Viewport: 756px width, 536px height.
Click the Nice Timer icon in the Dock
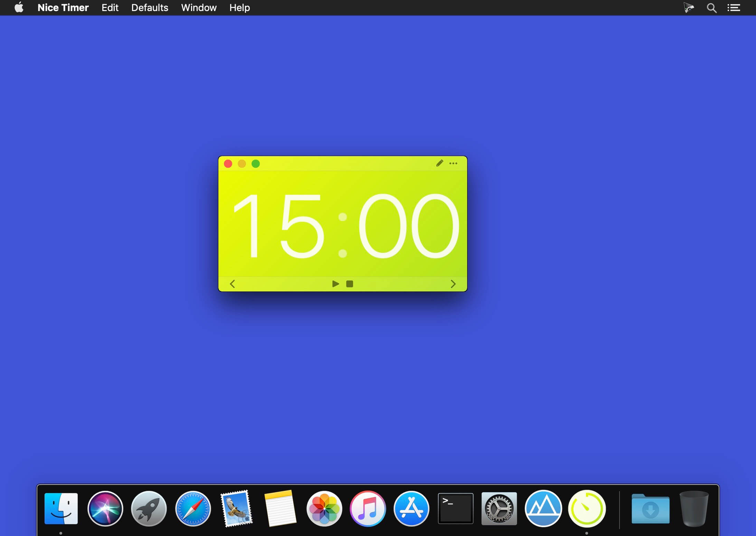click(x=587, y=509)
